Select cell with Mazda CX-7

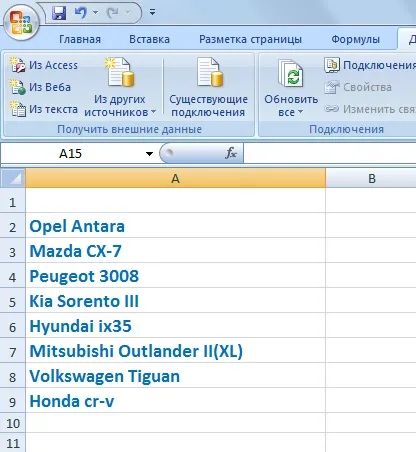pyautogui.click(x=175, y=251)
